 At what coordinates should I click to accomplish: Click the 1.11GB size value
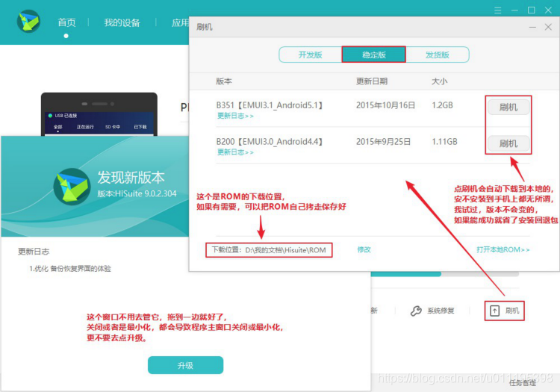tap(444, 141)
